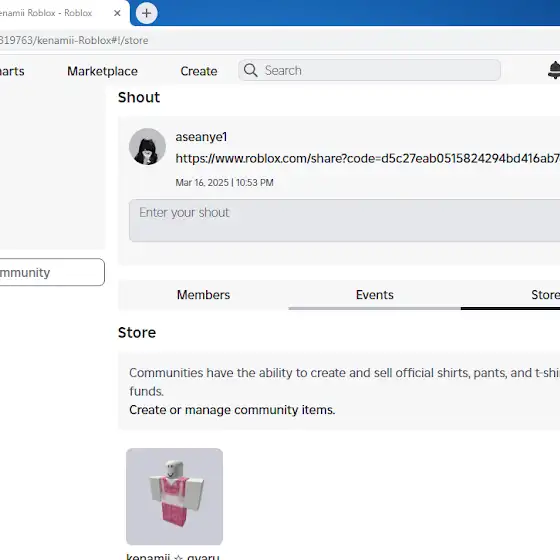Click the Mar 16, 2025 shout timestamp

coord(224,182)
